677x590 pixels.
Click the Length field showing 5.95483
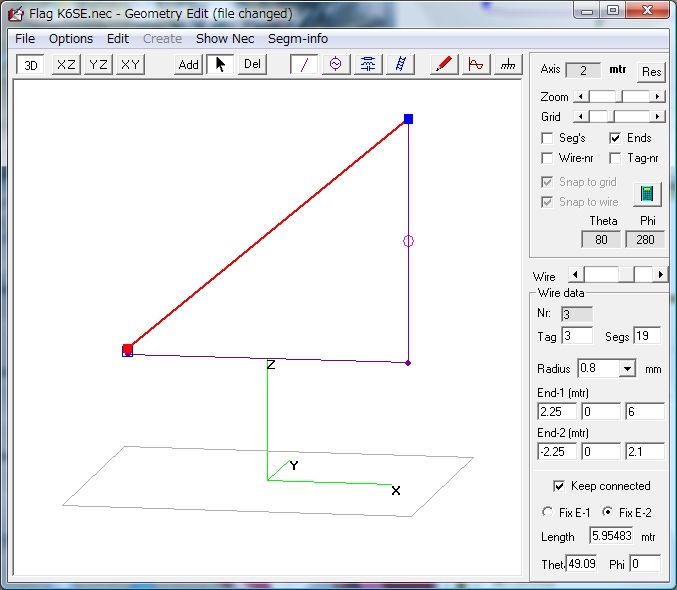(611, 536)
